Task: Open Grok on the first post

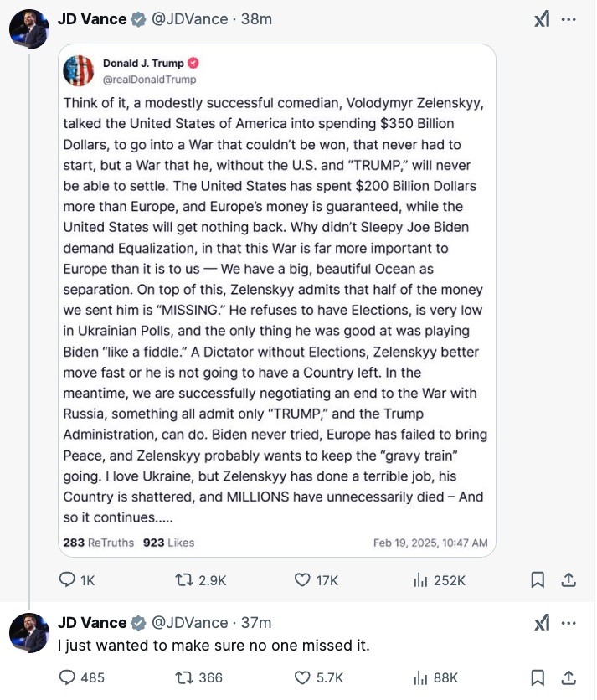Action: click(x=542, y=19)
